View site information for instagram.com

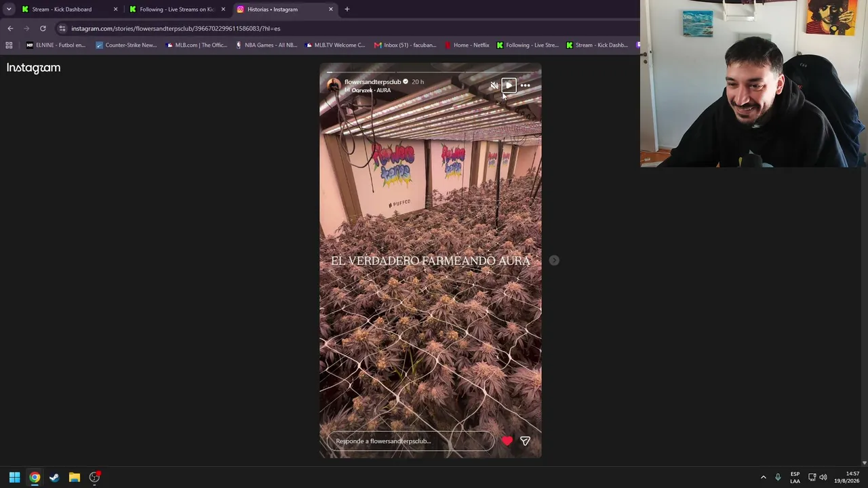tap(62, 28)
